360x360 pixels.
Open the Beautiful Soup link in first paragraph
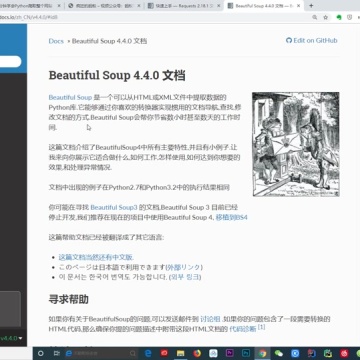click(70, 97)
